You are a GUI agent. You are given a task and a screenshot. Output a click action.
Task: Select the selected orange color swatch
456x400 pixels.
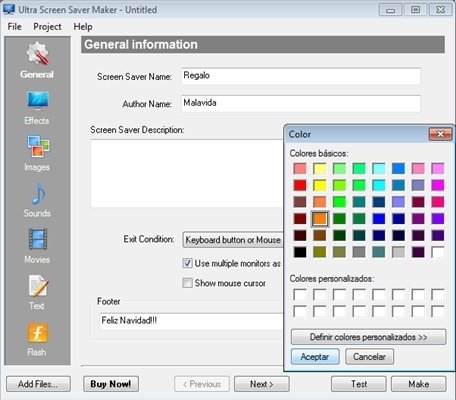pyautogui.click(x=320, y=219)
